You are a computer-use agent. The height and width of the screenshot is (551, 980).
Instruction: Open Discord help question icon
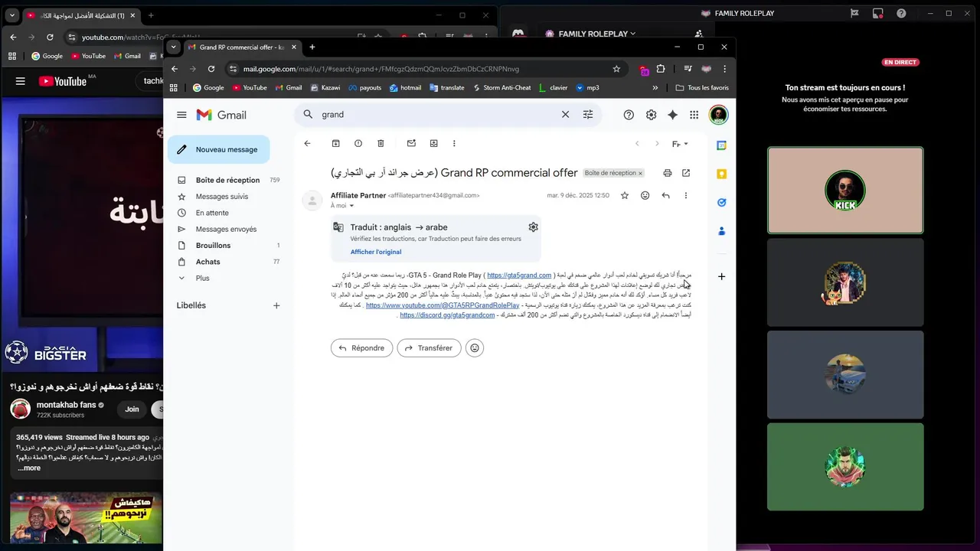tap(901, 13)
